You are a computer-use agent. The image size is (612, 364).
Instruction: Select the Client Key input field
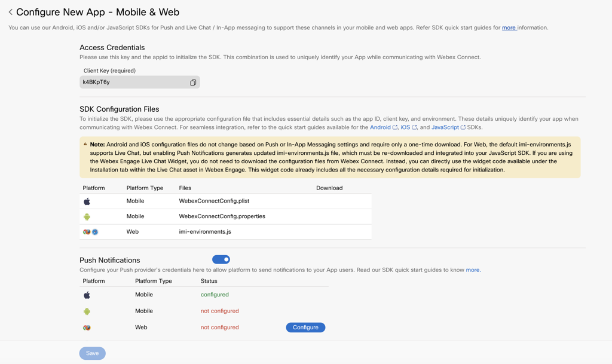[131, 82]
